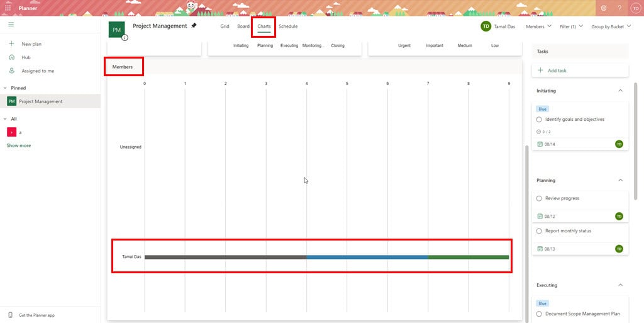Click the calendar icon for 08/13

coord(540,249)
